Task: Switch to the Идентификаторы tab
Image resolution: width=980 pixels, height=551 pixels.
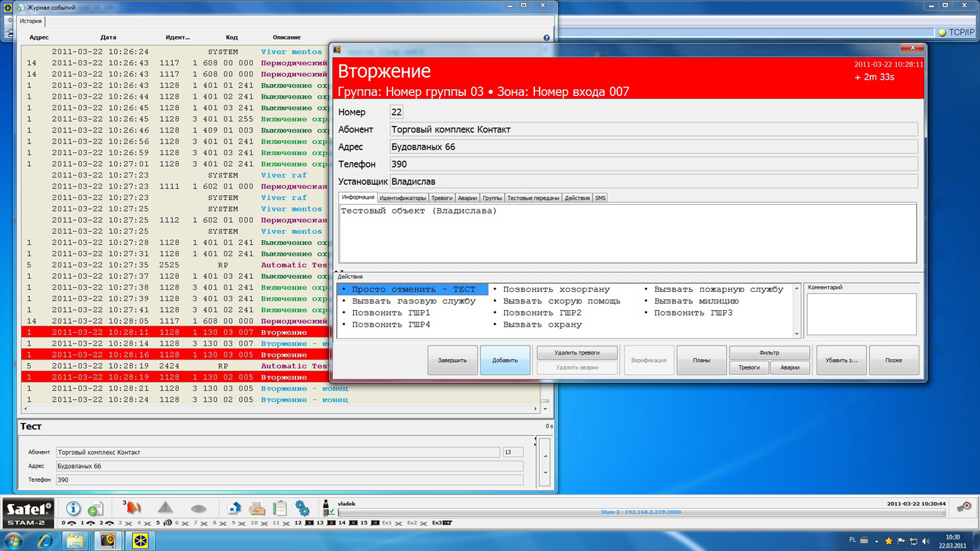Action: [402, 198]
